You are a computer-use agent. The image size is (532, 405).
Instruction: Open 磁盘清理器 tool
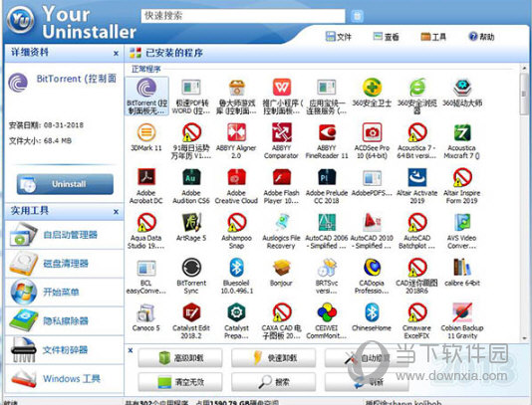coord(65,264)
